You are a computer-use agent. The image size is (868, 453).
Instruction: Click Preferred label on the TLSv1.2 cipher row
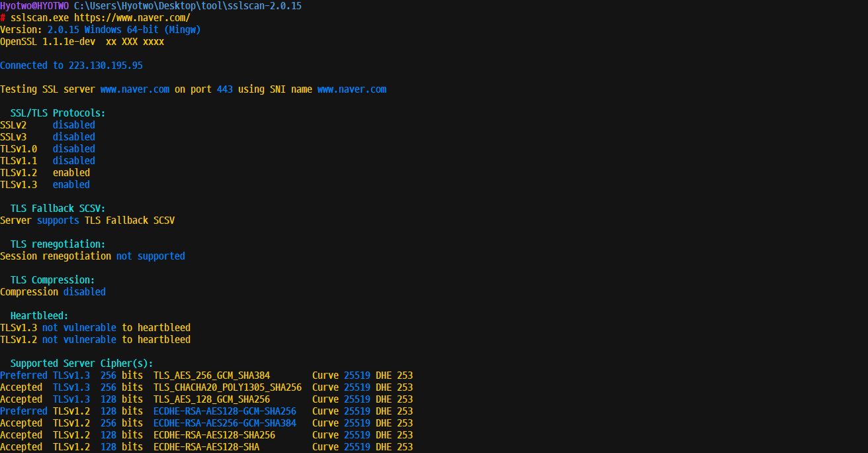click(x=24, y=411)
